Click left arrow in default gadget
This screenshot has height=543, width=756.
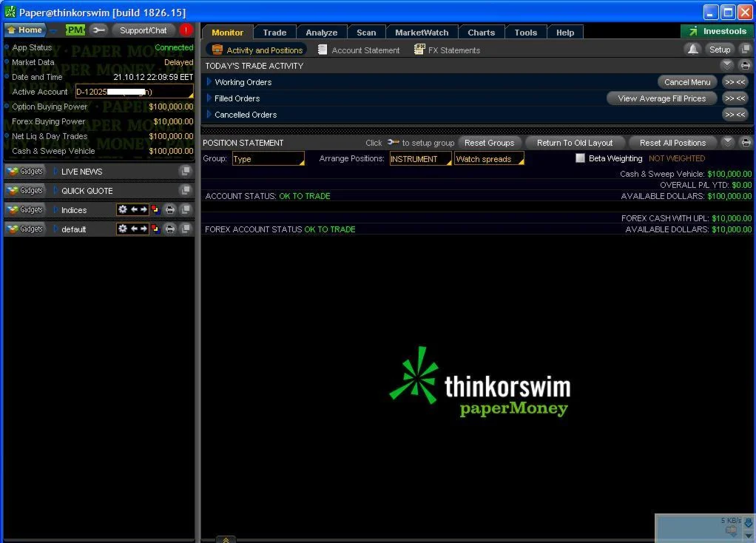tap(134, 229)
